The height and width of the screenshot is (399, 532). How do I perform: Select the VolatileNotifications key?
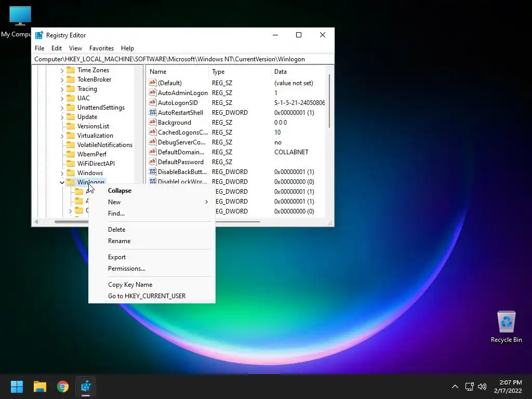pyautogui.click(x=105, y=144)
